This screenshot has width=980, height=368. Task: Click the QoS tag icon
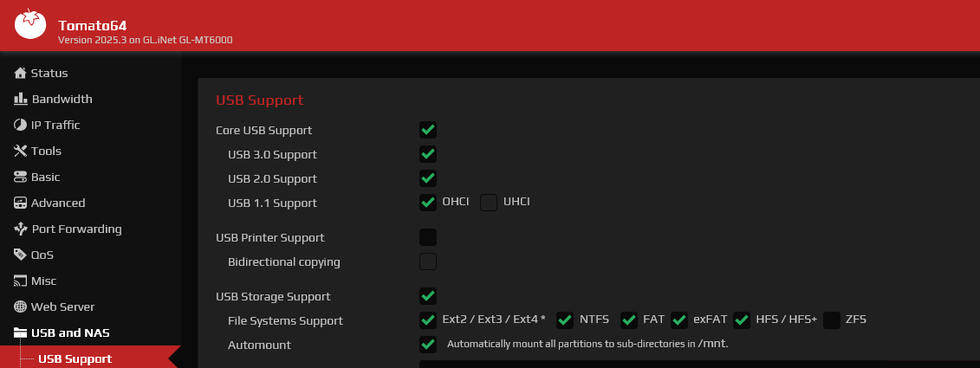(21, 255)
